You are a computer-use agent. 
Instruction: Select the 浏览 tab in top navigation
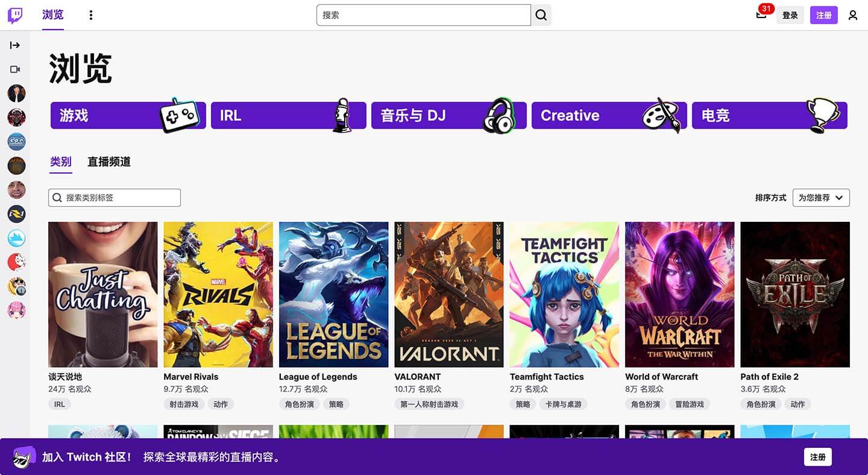53,15
